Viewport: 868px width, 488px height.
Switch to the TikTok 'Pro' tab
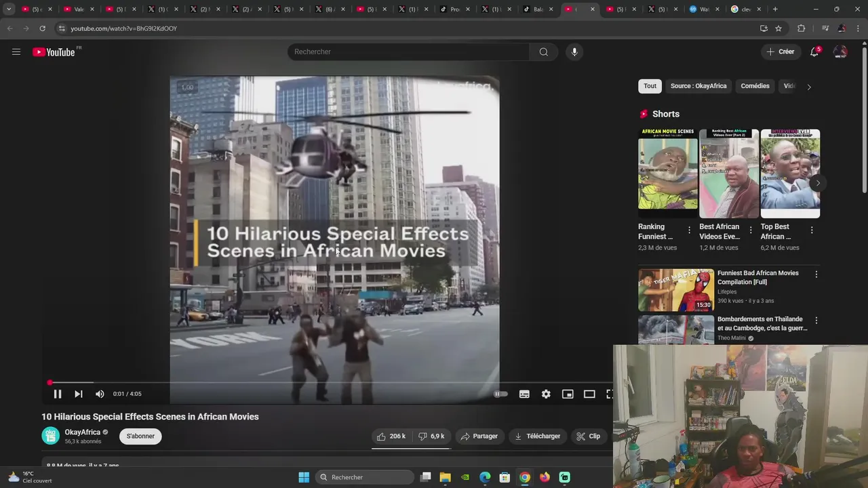(x=456, y=9)
